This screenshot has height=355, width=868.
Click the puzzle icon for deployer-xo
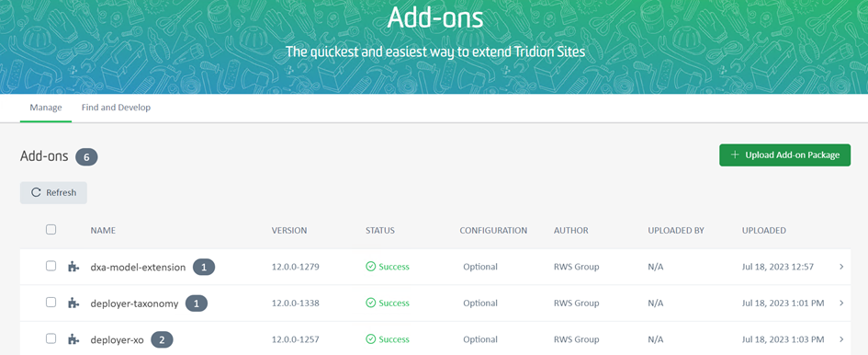pos(73,339)
